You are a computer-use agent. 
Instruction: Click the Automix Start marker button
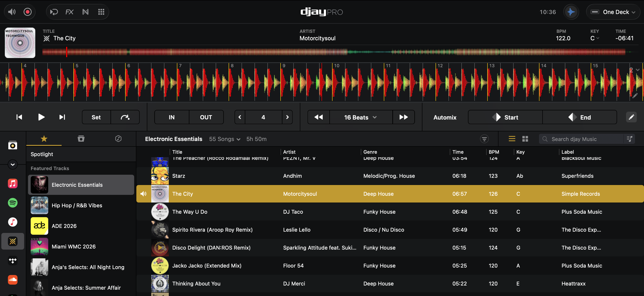(x=505, y=117)
